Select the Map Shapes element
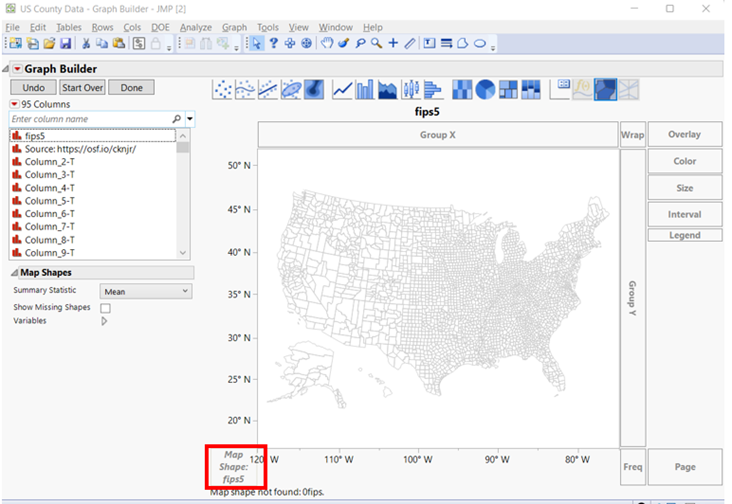This screenshot has width=732, height=504. coord(605,89)
